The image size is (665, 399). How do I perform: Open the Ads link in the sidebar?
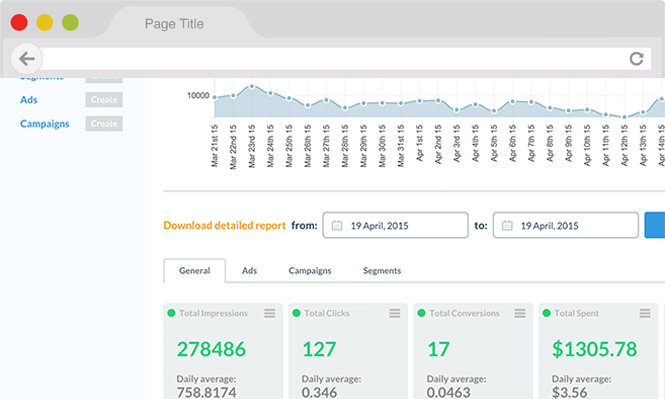tap(29, 100)
